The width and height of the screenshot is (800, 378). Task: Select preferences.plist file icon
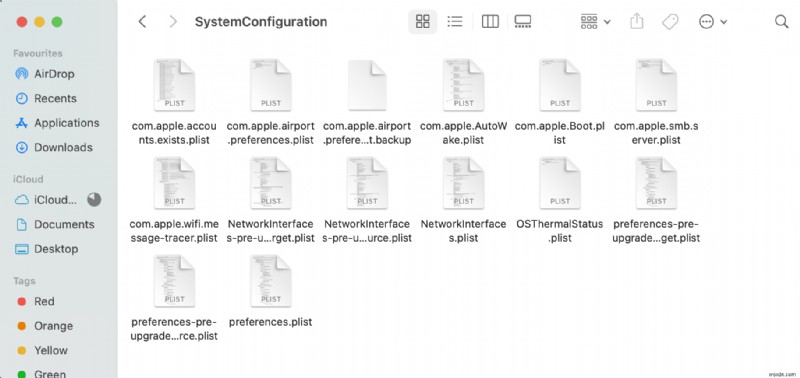[x=270, y=281]
